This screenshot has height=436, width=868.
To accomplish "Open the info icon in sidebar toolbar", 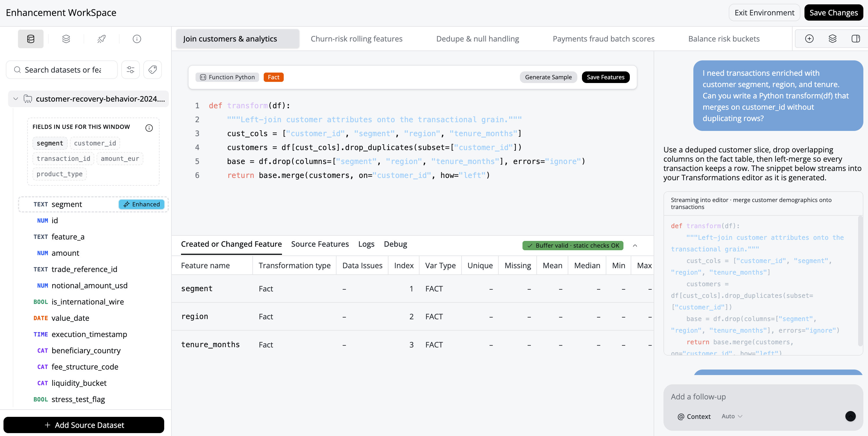I will [137, 39].
